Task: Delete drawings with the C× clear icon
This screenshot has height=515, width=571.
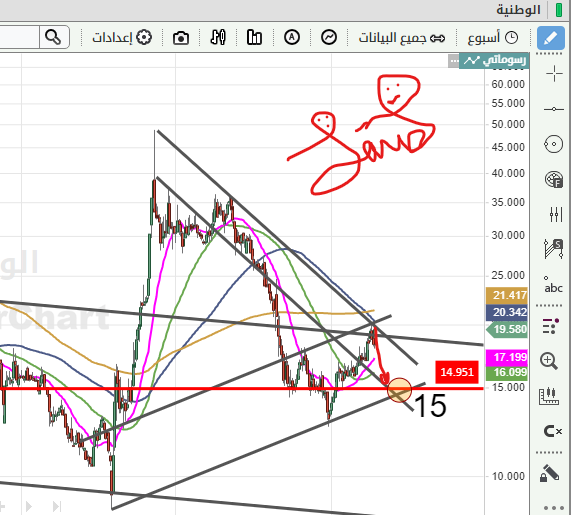Action: [x=553, y=431]
